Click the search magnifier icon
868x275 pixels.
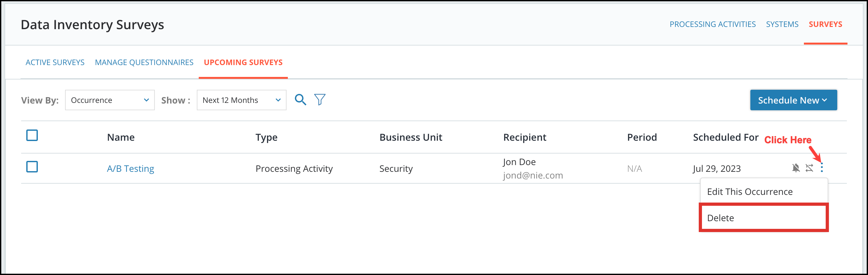[300, 100]
